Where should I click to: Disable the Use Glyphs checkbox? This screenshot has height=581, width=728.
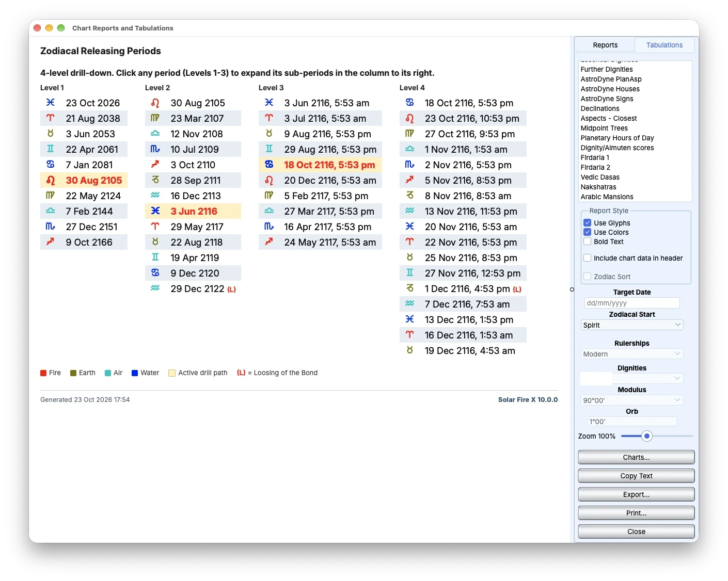tap(587, 223)
